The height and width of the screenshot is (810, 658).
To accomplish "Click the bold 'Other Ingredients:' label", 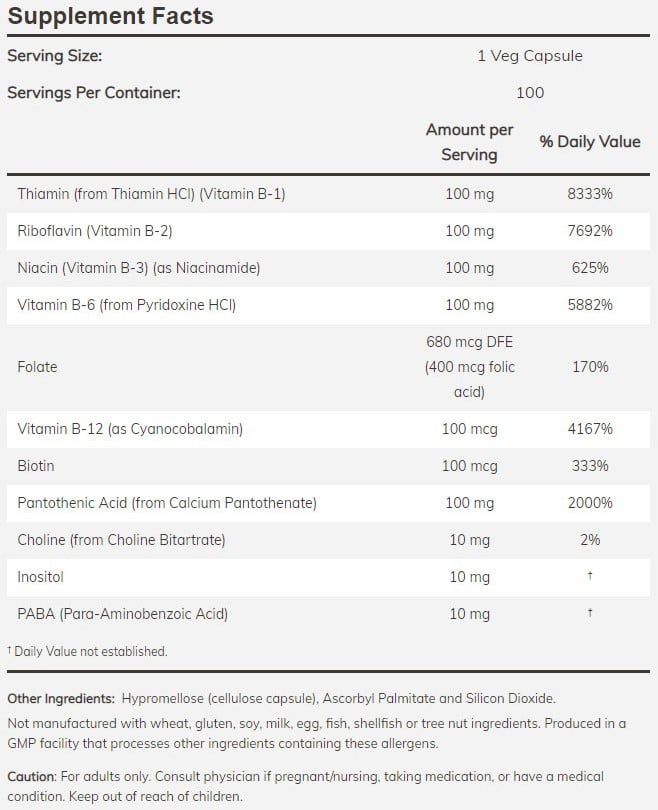I will 60,698.
